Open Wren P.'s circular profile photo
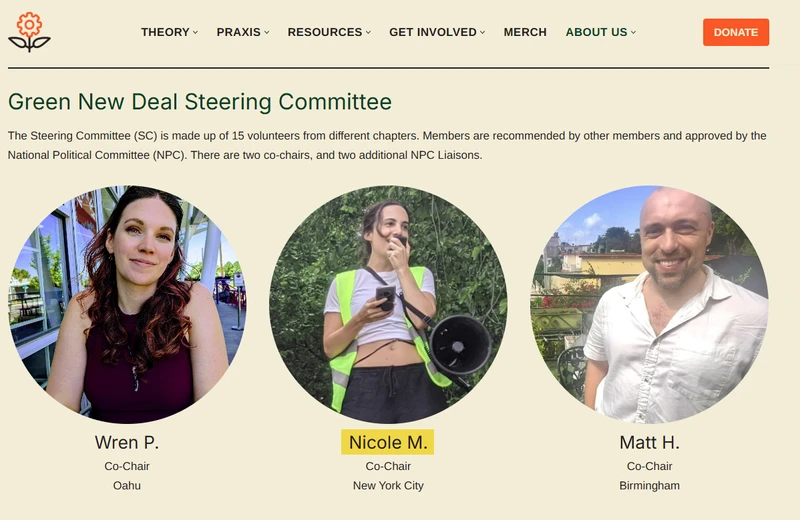800x520 pixels. pos(127,304)
